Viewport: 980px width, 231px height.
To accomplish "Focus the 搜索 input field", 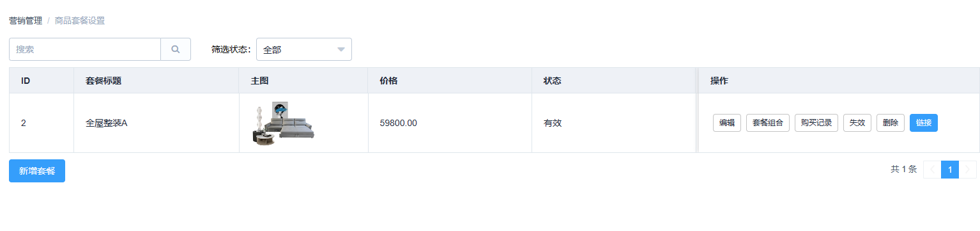I will [x=85, y=49].
